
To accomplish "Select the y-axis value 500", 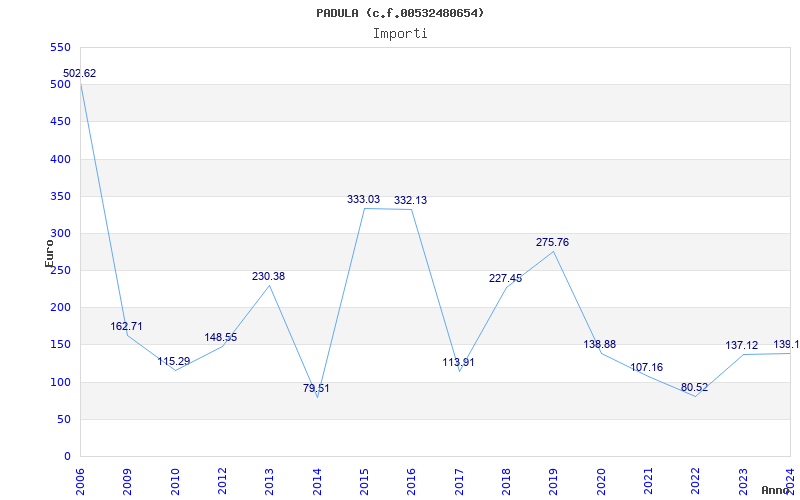I will 60,85.
